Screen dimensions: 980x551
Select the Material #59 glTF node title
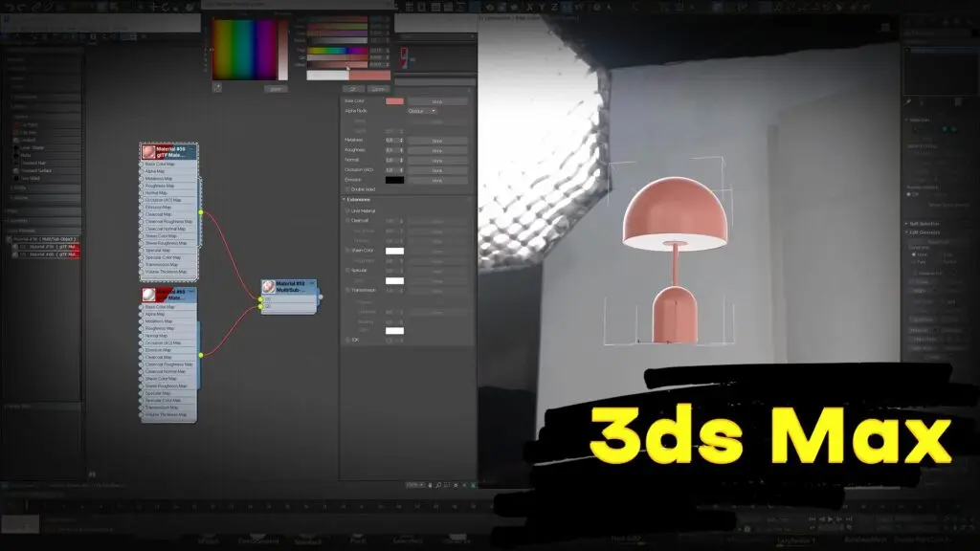click(171, 152)
